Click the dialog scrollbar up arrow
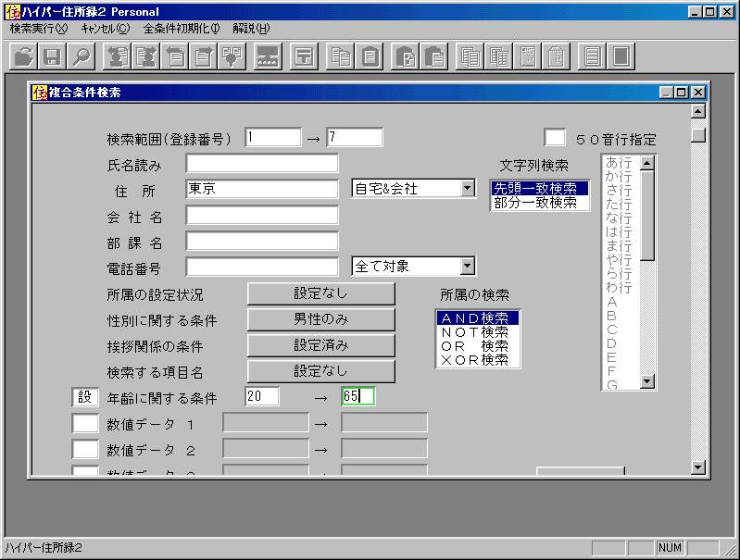The image size is (740, 560). (x=698, y=111)
